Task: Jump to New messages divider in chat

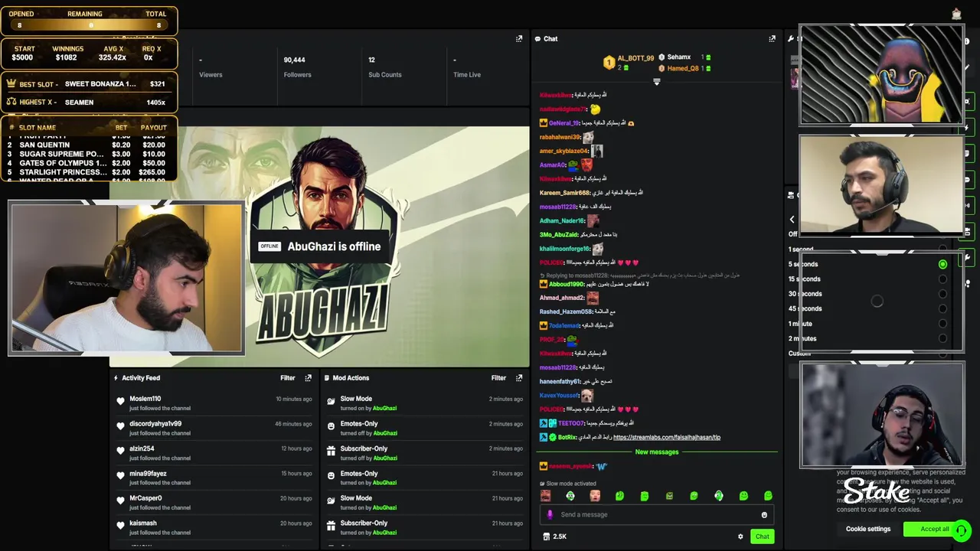Action: [657, 452]
